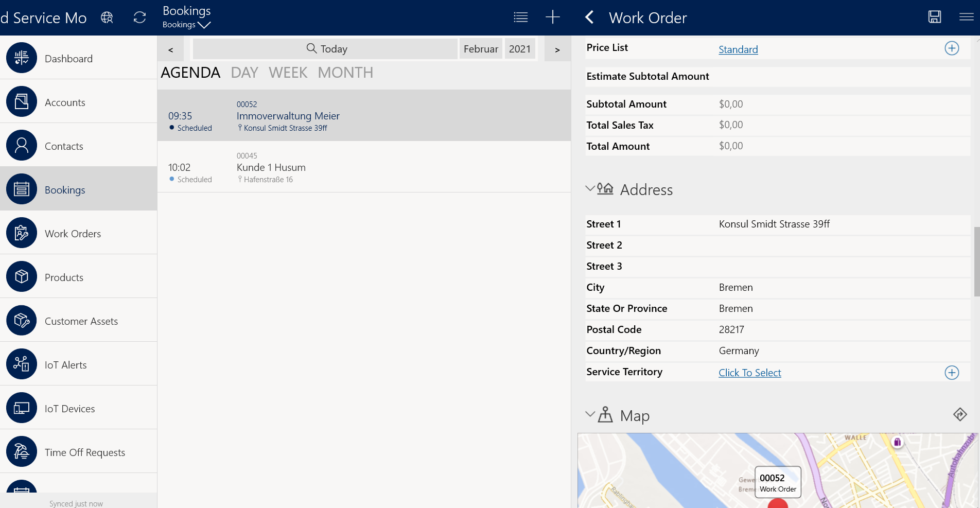This screenshot has width=980, height=508.
Task: Go back from the Work Order
Action: tap(590, 17)
